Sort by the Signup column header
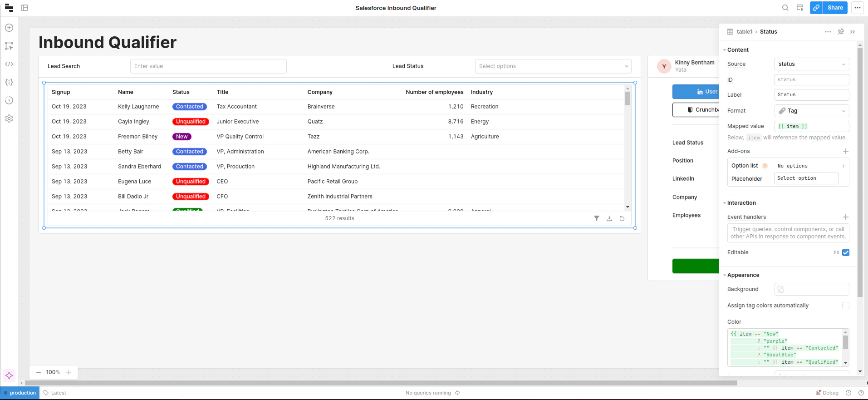868x400 pixels. tap(61, 92)
